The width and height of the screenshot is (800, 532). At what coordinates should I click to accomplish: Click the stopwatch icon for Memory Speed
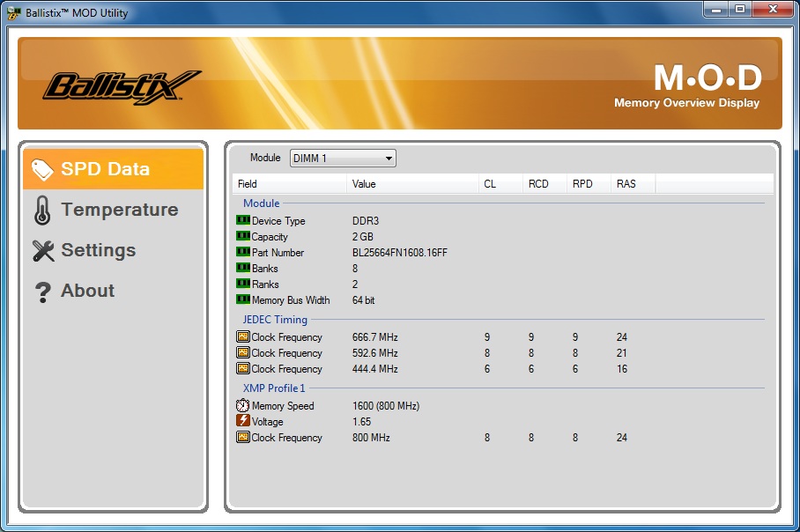243,405
